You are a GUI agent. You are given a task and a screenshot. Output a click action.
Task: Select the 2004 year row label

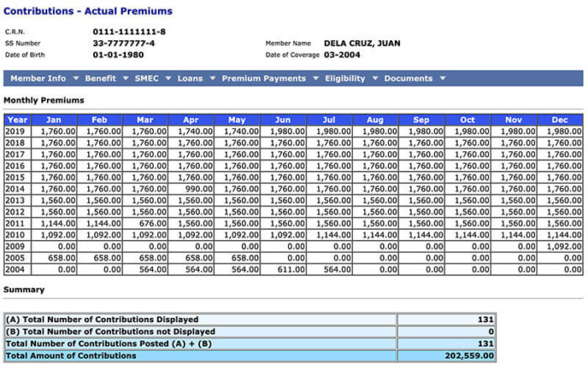click(15, 269)
